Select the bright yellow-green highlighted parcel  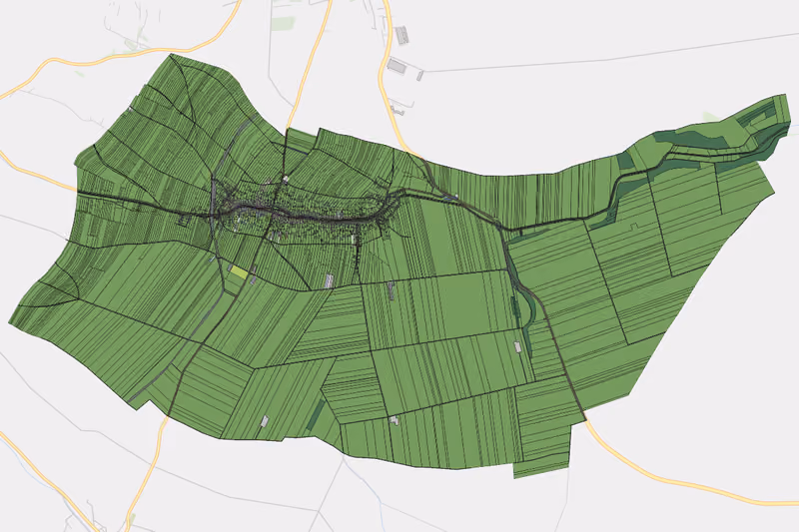point(239,271)
